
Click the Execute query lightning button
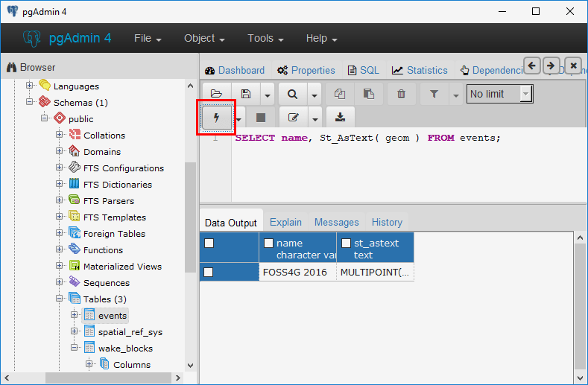(x=216, y=118)
